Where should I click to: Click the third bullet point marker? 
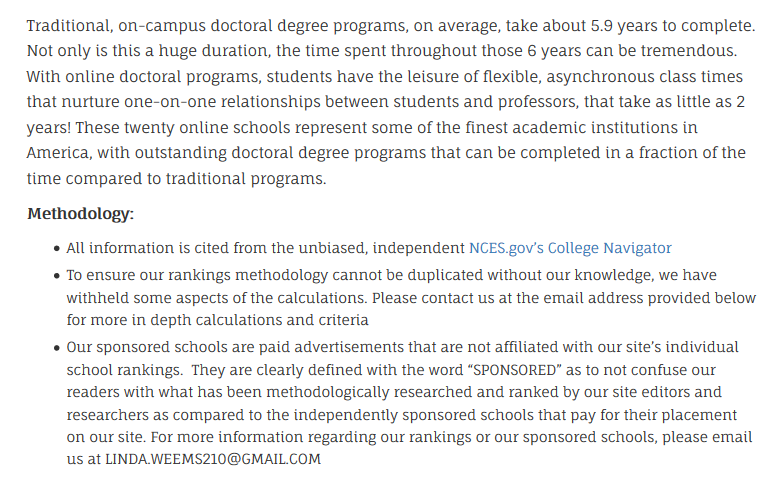coord(55,347)
